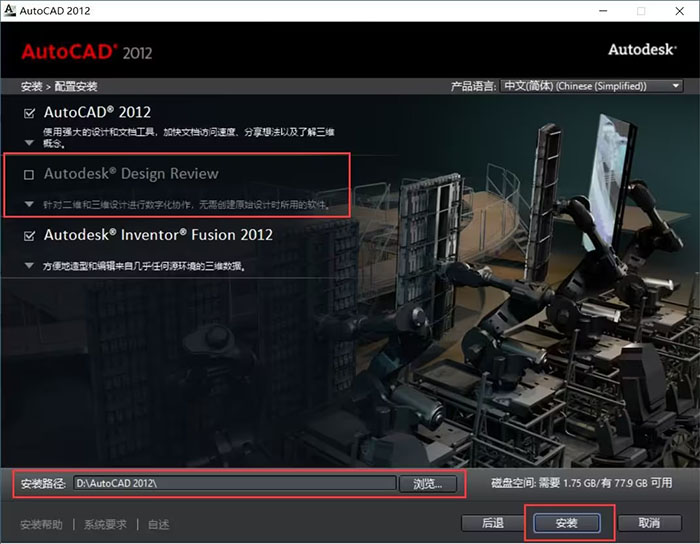Open the 安装帮助 installation help link

coord(42,524)
